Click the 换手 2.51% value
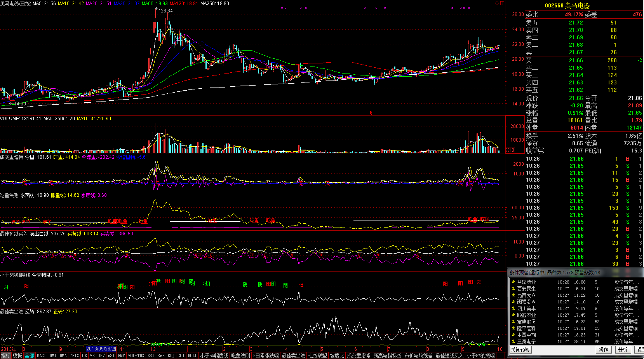 coord(575,136)
